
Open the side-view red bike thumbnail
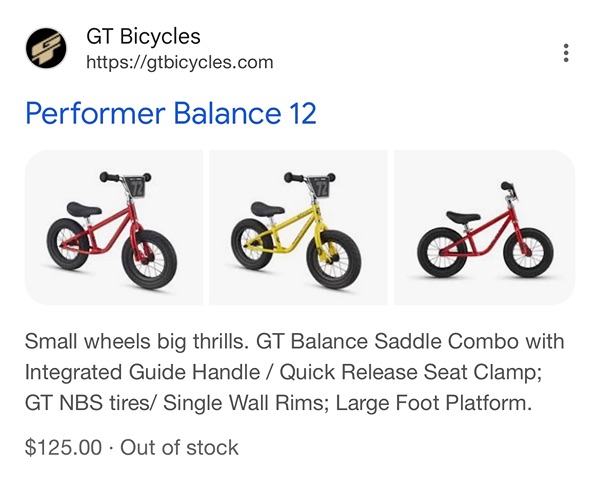(x=484, y=227)
